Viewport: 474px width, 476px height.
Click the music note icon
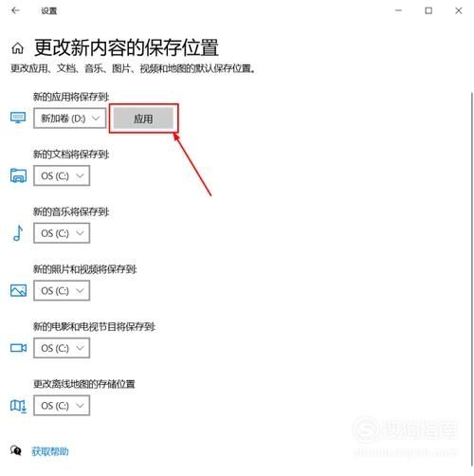[18, 233]
